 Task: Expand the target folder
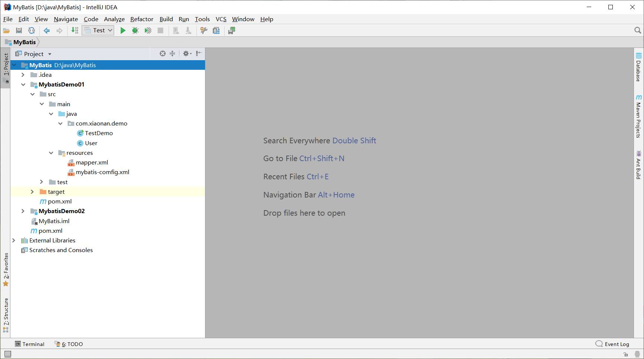point(32,192)
